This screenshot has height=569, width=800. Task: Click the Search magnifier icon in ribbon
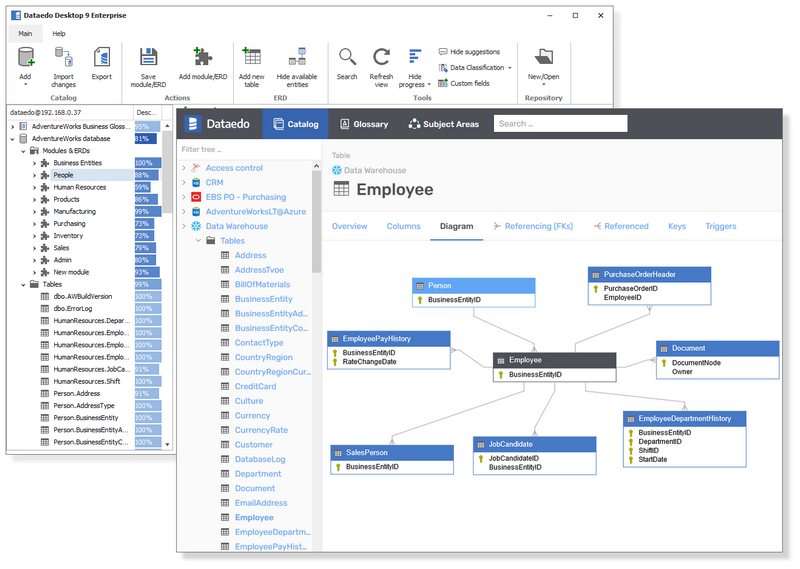pyautogui.click(x=347, y=59)
